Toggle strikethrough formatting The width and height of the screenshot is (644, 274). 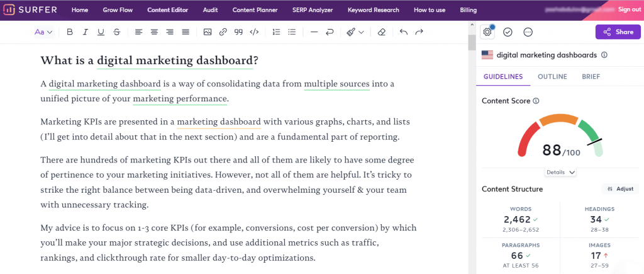116,32
